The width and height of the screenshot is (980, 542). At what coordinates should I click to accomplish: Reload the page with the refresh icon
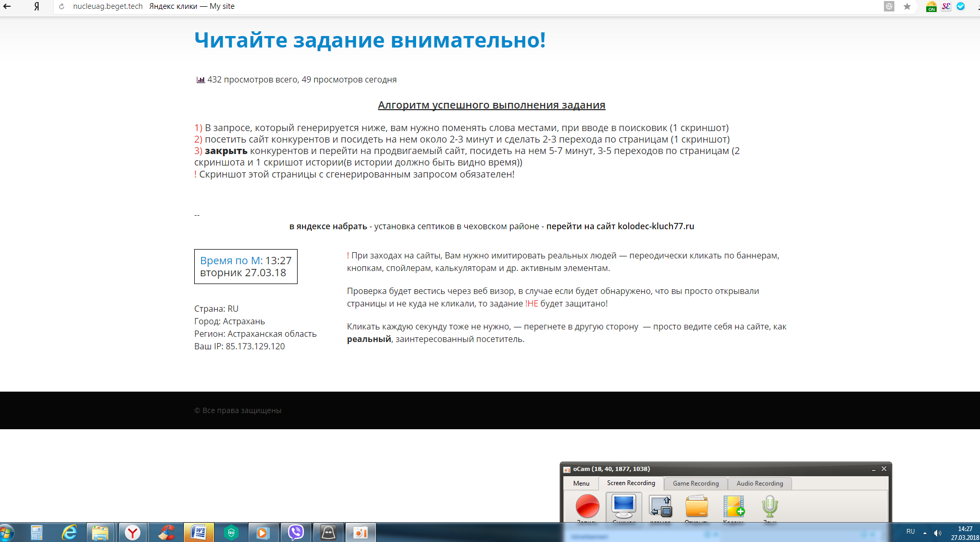[62, 6]
